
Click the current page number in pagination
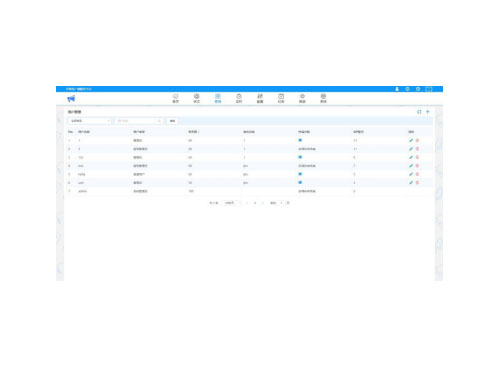255,203
